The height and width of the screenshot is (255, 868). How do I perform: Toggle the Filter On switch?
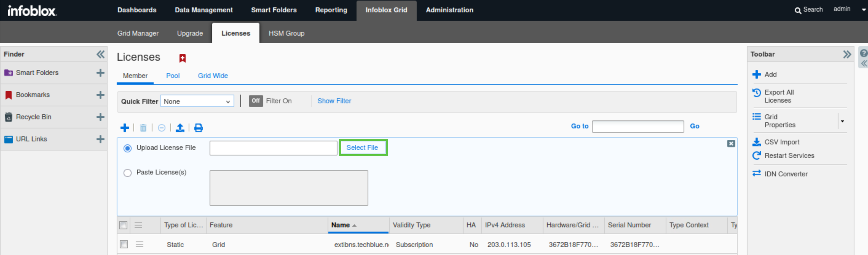256,101
